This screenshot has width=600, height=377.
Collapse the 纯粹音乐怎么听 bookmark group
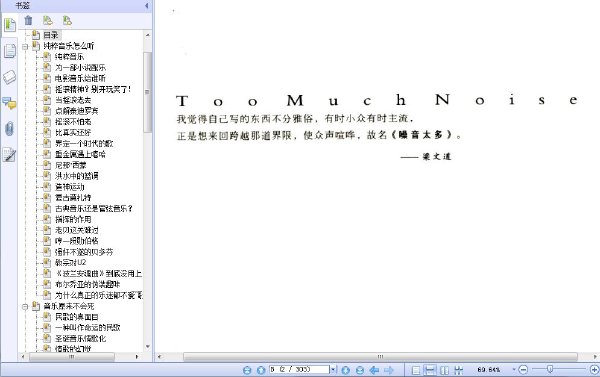pos(25,46)
